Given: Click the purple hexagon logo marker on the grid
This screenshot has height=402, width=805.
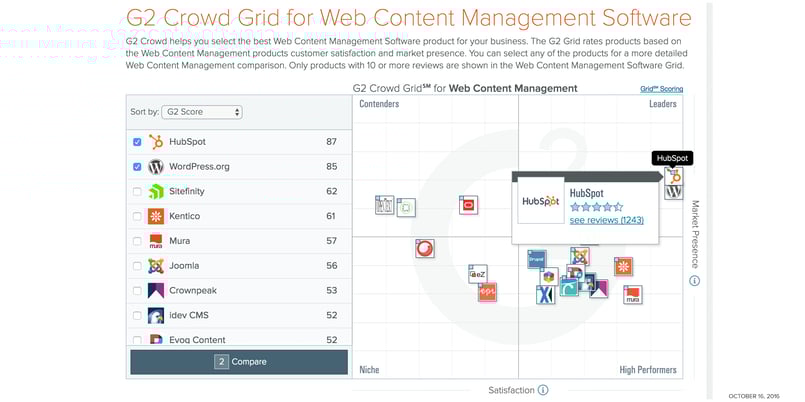Looking at the screenshot, I should click(x=549, y=277).
